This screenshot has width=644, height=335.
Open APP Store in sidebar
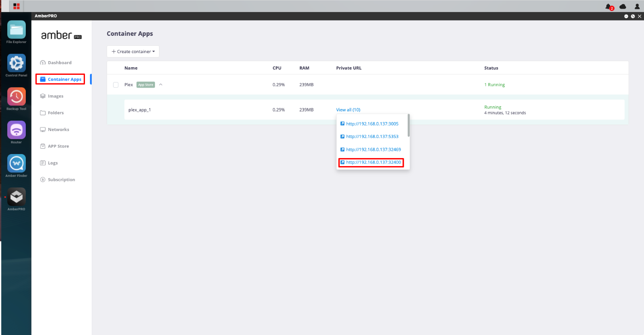[x=54, y=146]
